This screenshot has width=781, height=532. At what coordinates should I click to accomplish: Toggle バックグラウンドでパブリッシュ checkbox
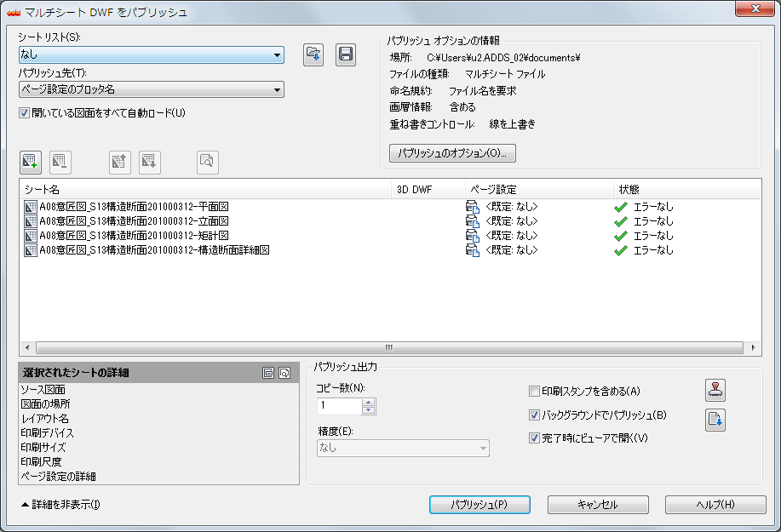click(534, 415)
